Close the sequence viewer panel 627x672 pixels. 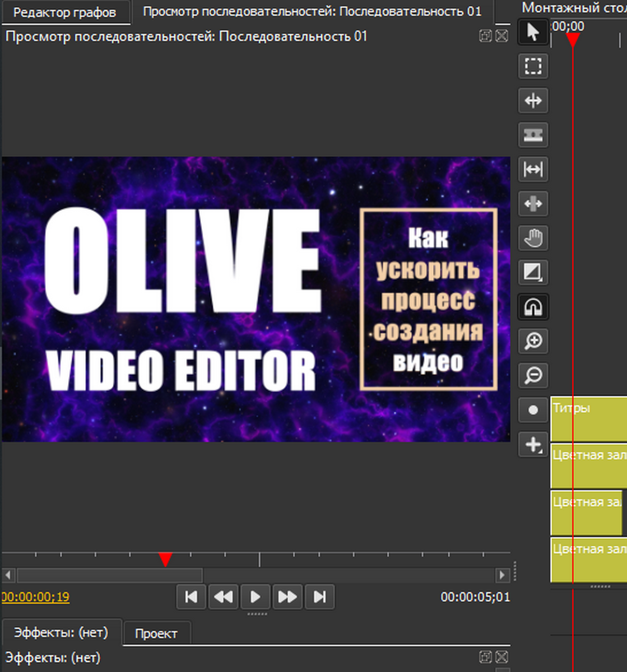tap(502, 36)
